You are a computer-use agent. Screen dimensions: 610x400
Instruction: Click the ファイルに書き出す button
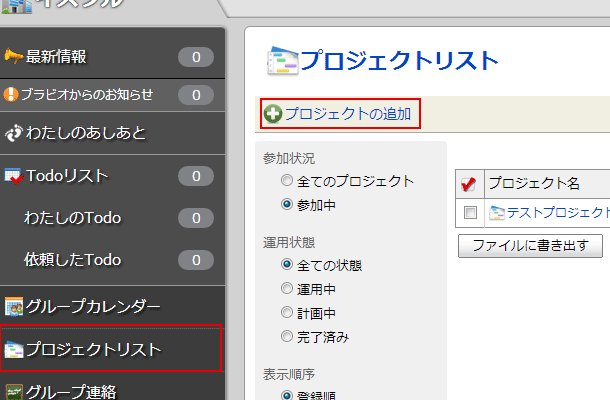530,246
